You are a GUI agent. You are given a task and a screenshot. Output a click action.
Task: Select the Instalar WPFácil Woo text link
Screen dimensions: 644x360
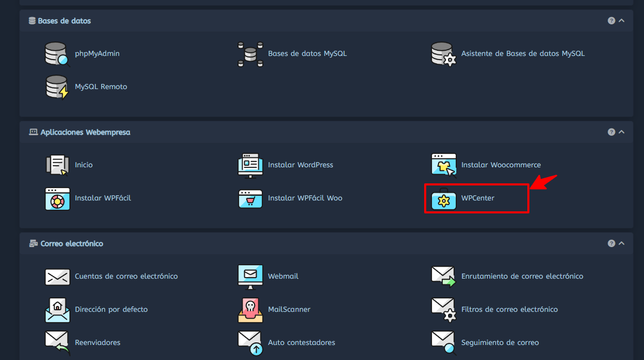(x=305, y=198)
